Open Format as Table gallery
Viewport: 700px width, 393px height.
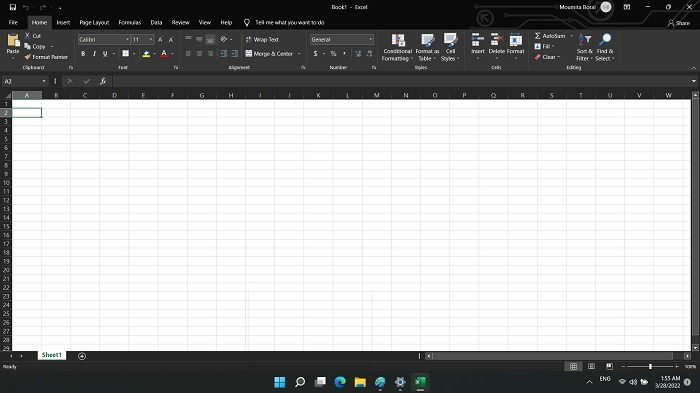(427, 47)
